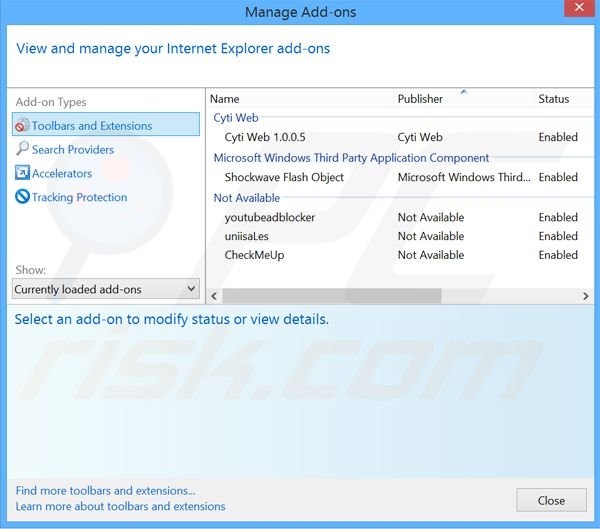
Task: Collapse Microsoft Windows Third Party Application Component group
Action: coord(351,158)
